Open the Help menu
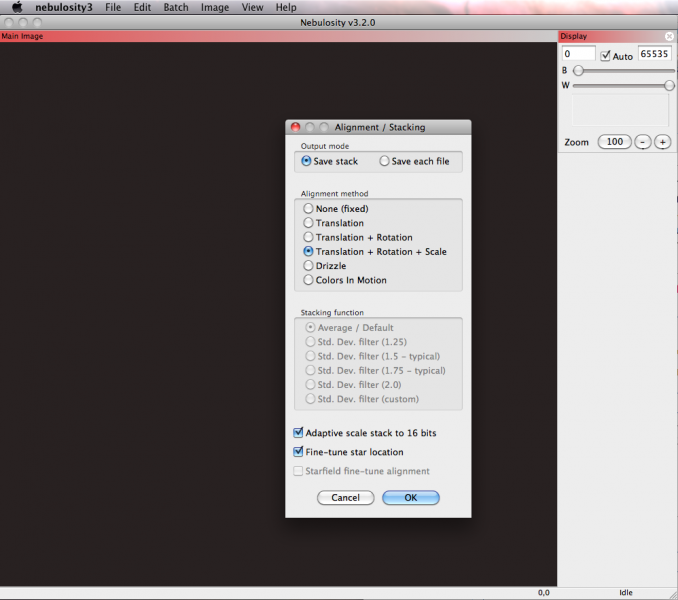Screen dimensions: 678x600 [x=286, y=7]
